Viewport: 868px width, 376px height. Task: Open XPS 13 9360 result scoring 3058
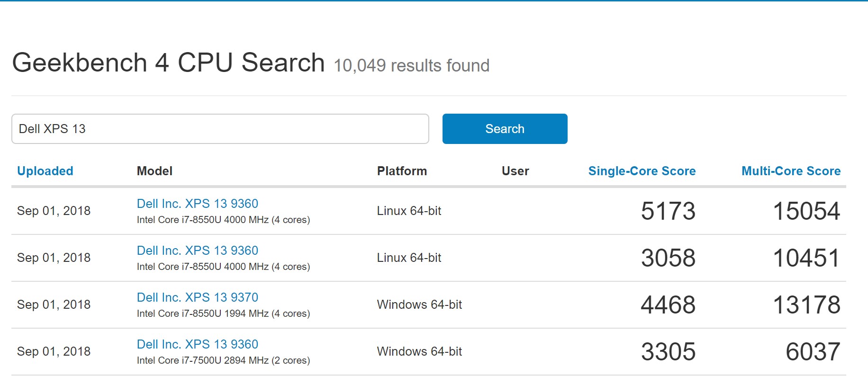(x=198, y=251)
